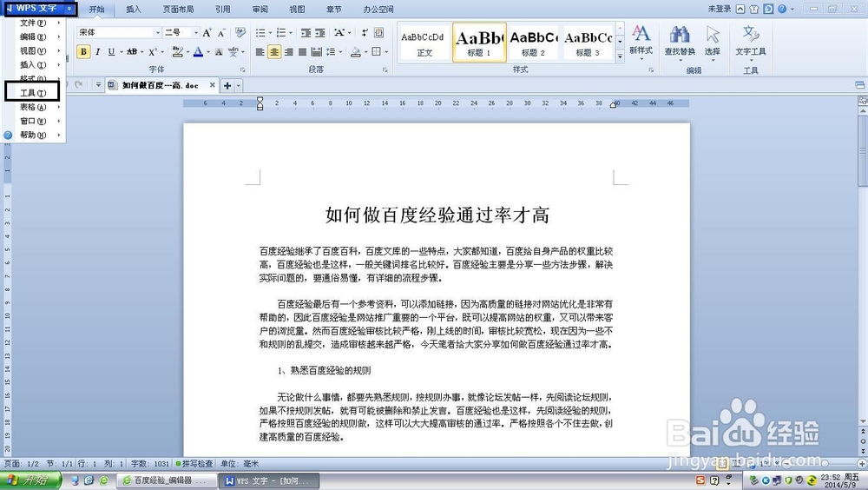Viewport: 868px width, 490px height.
Task: Click clear formatting eraser icon
Action: click(x=240, y=33)
